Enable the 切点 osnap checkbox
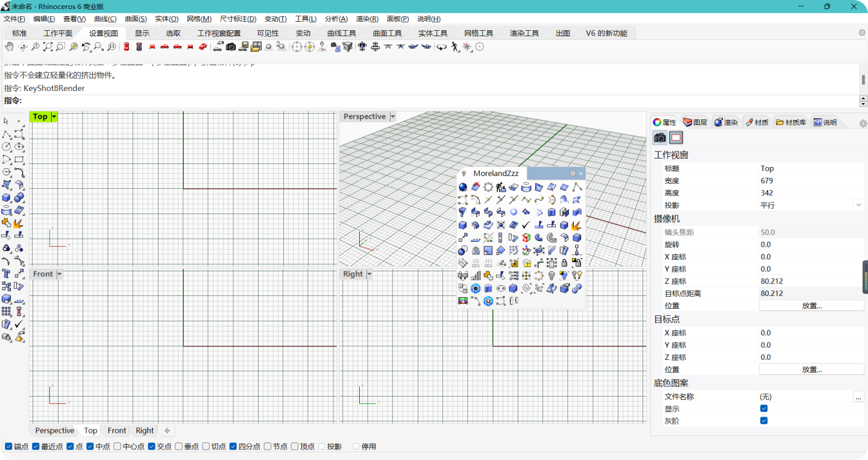This screenshot has height=460, width=868. click(x=206, y=447)
